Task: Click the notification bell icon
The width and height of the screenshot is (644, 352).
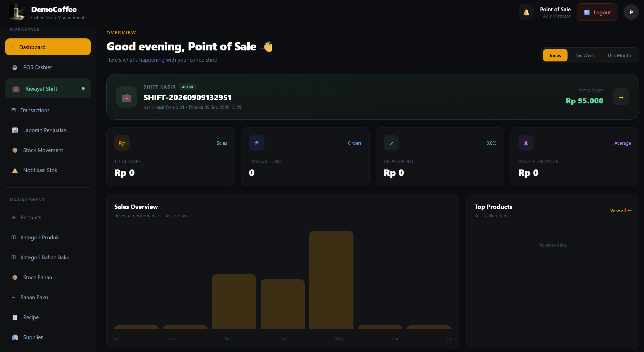Action: [526, 12]
